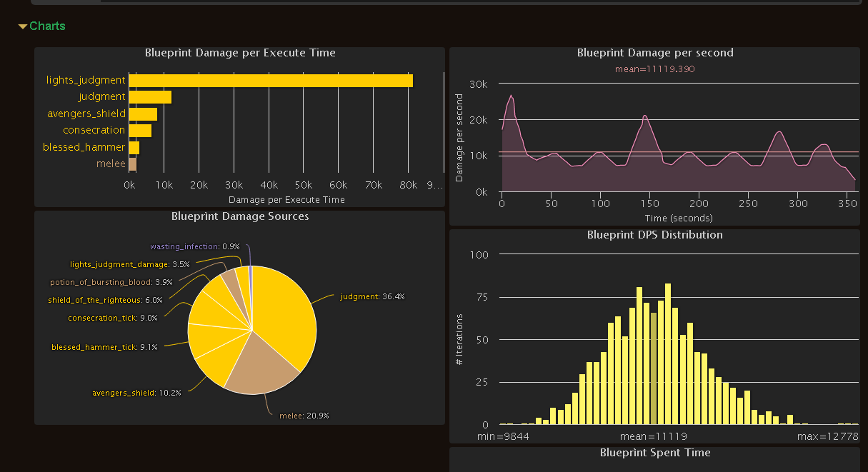The height and width of the screenshot is (472, 868).
Task: Click the blessed_hammer_tick 9.1% label
Action: pyautogui.click(x=104, y=347)
